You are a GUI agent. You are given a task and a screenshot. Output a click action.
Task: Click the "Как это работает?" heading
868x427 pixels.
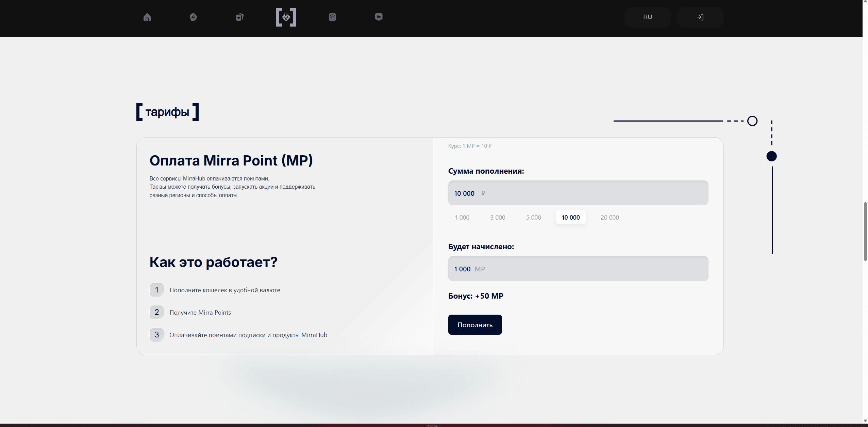[x=214, y=262]
